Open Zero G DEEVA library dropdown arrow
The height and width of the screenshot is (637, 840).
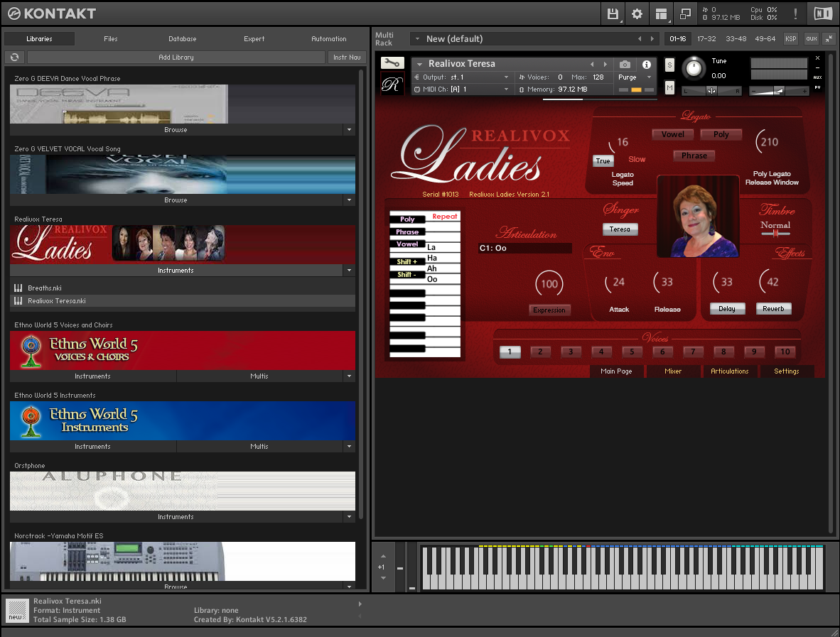pos(349,129)
